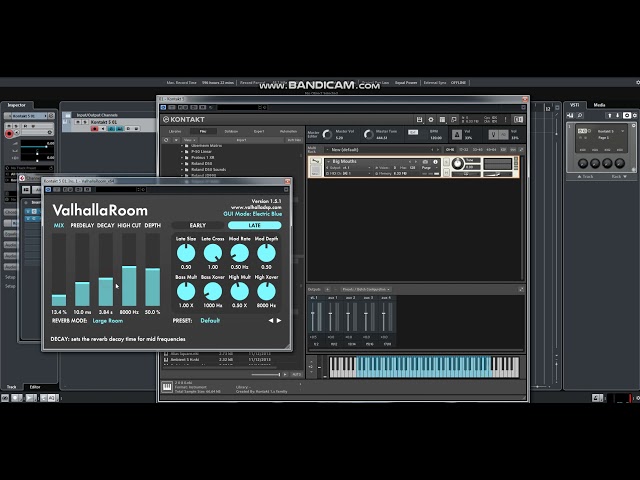
Task: Switch to the Database tab in Kontakt
Action: 231,131
